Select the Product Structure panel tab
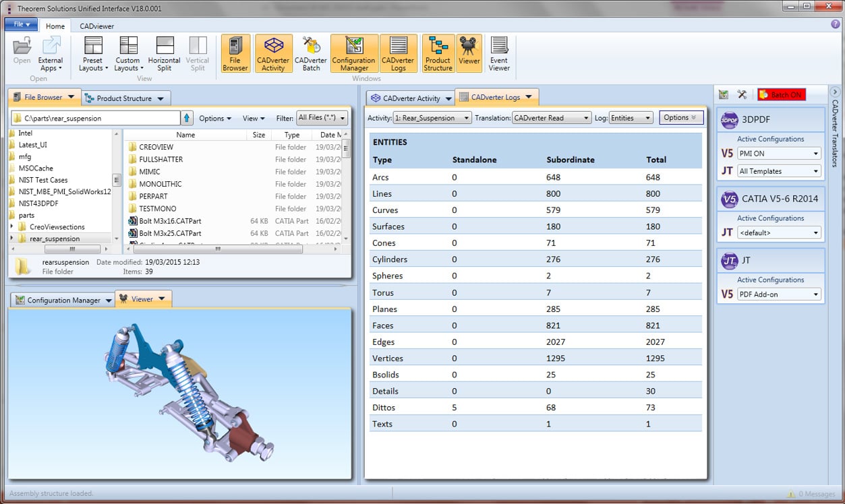Image resolution: width=845 pixels, height=504 pixels. (x=125, y=98)
